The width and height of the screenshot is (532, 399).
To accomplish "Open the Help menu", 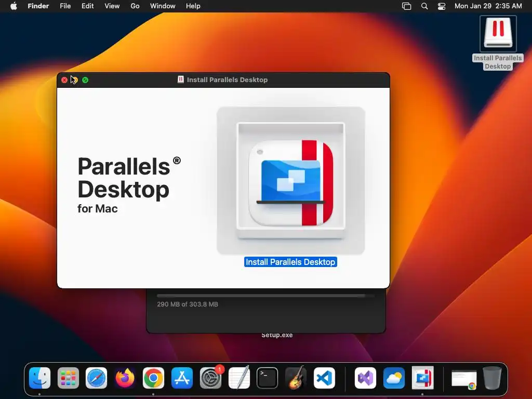I will (x=193, y=6).
